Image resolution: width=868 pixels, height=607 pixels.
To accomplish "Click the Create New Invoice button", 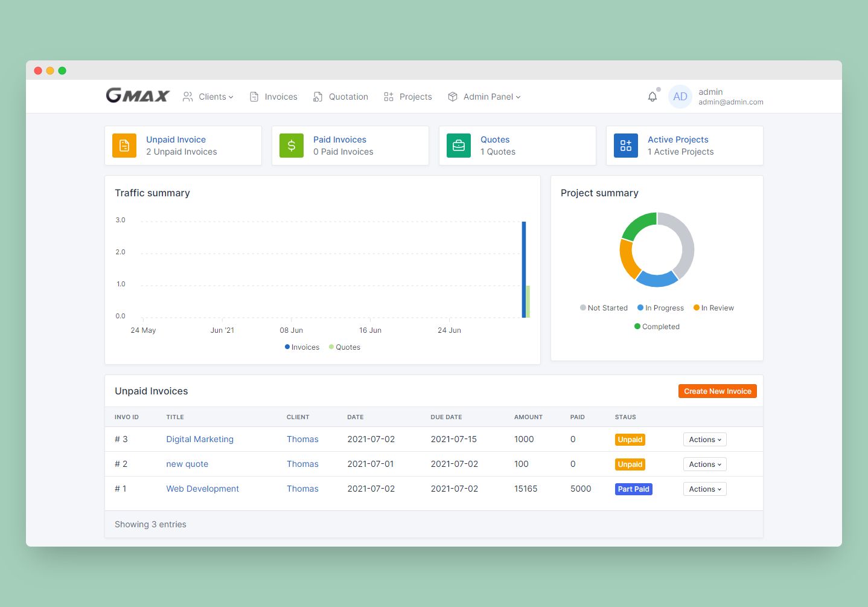I will click(718, 391).
